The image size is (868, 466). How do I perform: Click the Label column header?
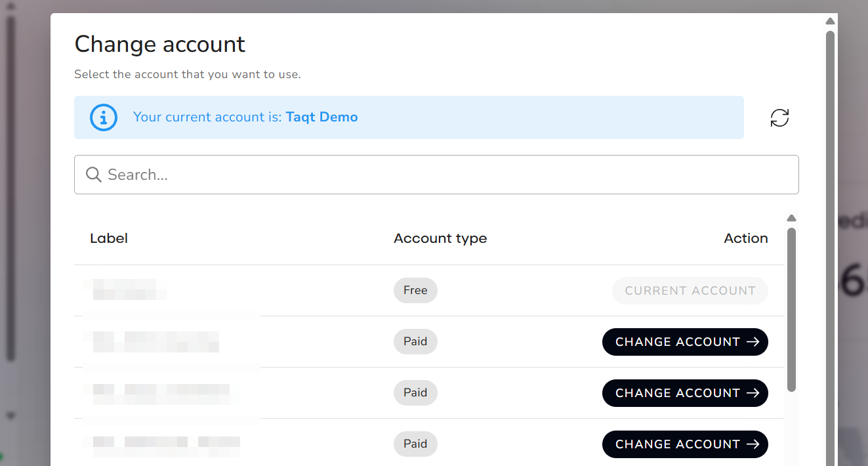109,238
